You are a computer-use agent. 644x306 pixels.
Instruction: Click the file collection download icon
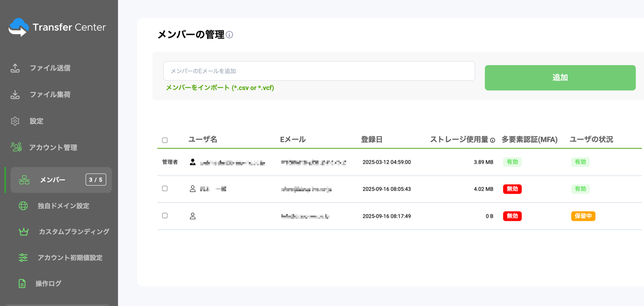pyautogui.click(x=15, y=95)
